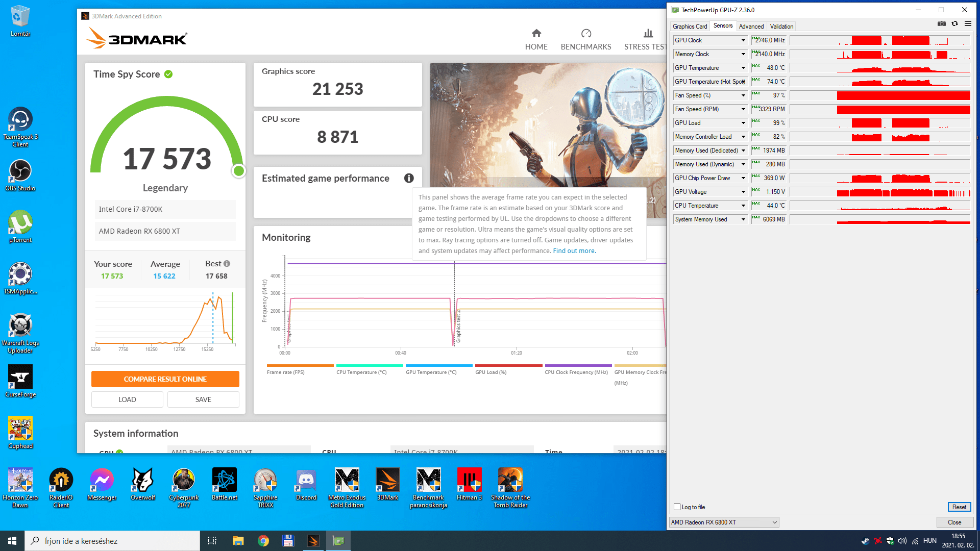Open Shadow of the Tomb Raider shortcut

(510, 488)
